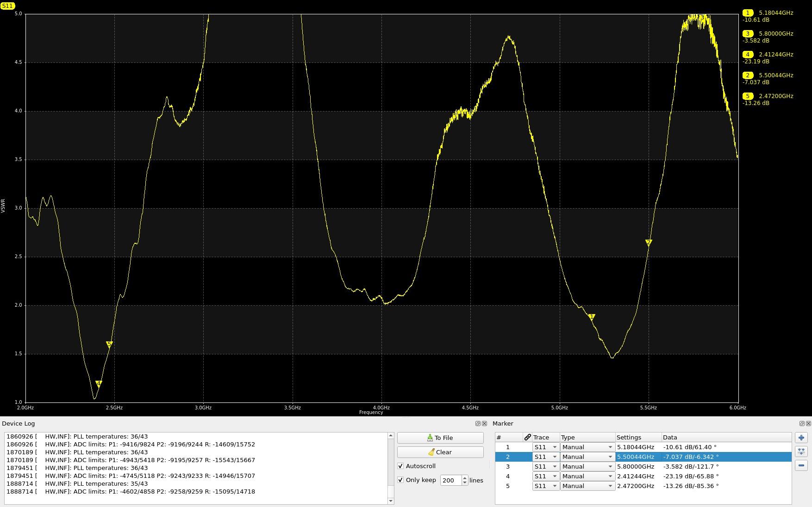The image size is (812, 507).
Task: Click marker 4 badge in graph legend
Action: [x=747, y=55]
